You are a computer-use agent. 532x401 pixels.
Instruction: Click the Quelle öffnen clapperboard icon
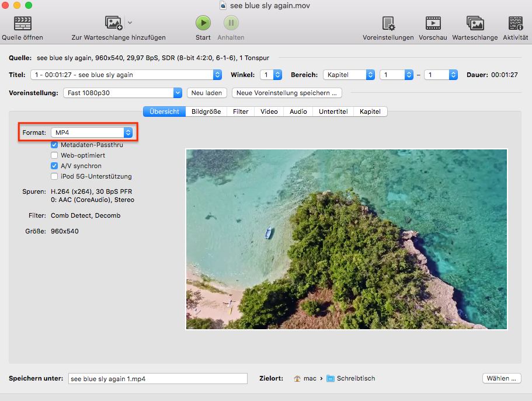click(22, 23)
